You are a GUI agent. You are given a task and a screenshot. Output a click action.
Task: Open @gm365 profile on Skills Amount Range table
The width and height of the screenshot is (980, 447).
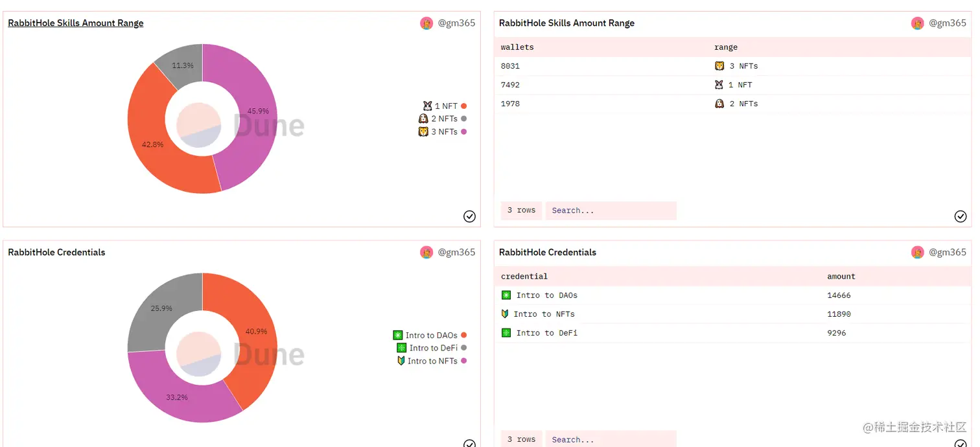(948, 23)
